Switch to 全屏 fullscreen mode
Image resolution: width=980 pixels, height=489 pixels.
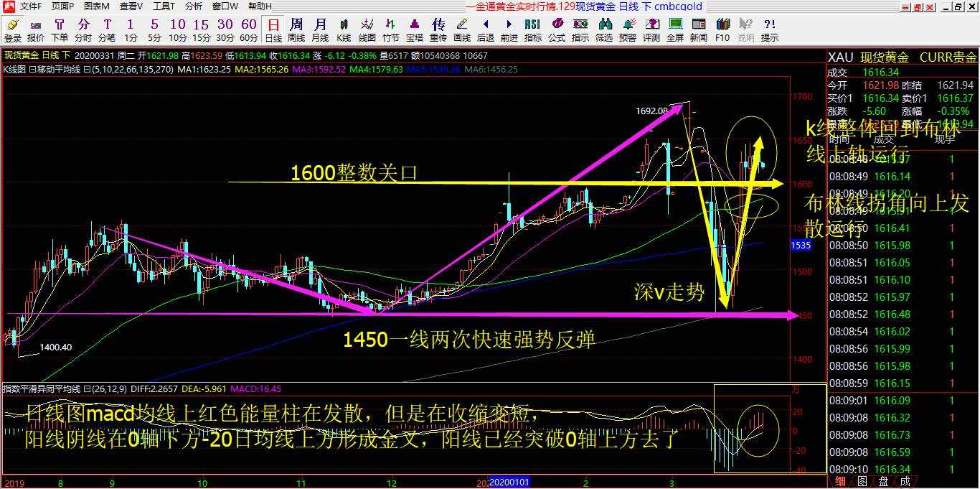(x=675, y=30)
